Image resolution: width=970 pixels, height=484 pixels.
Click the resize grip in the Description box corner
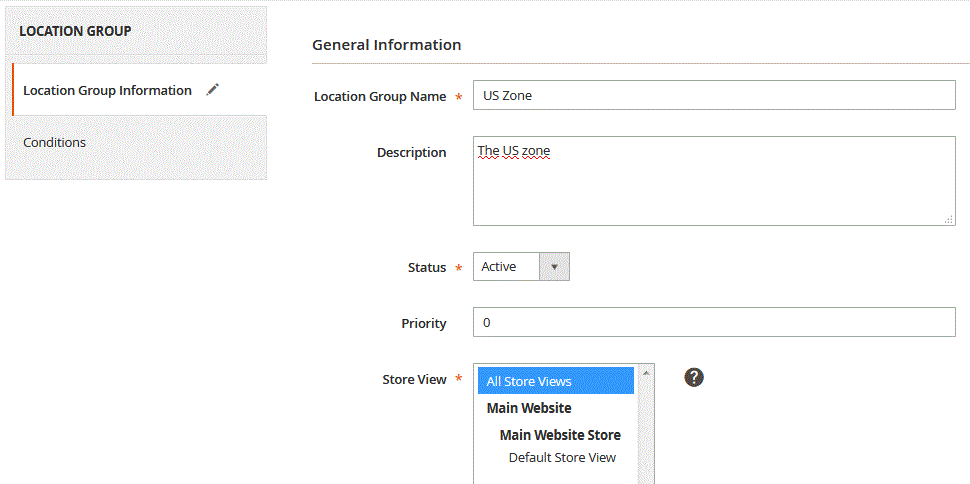[949, 219]
